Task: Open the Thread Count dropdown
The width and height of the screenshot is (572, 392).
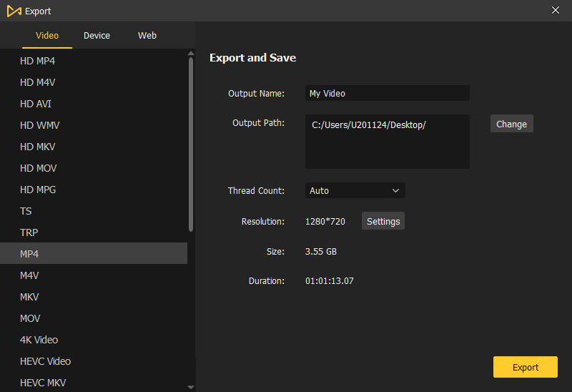Action: tap(355, 190)
